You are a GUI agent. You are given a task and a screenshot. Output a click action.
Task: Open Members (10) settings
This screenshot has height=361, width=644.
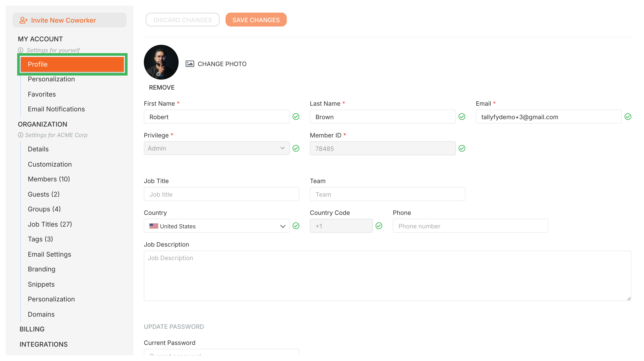click(x=49, y=179)
